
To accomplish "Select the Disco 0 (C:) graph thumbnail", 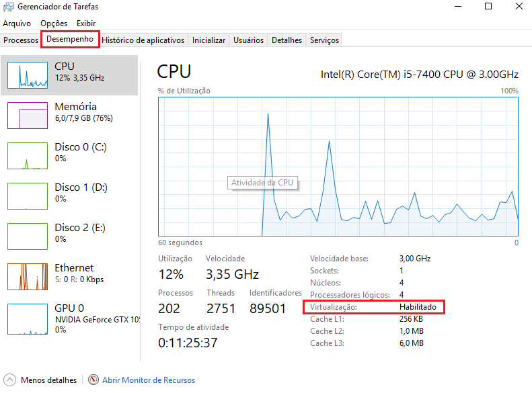I will click(28, 156).
